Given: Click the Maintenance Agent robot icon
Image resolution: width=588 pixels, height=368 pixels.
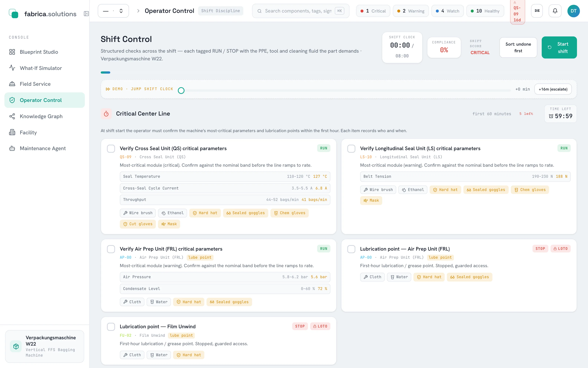Looking at the screenshot, I should pyautogui.click(x=12, y=148).
